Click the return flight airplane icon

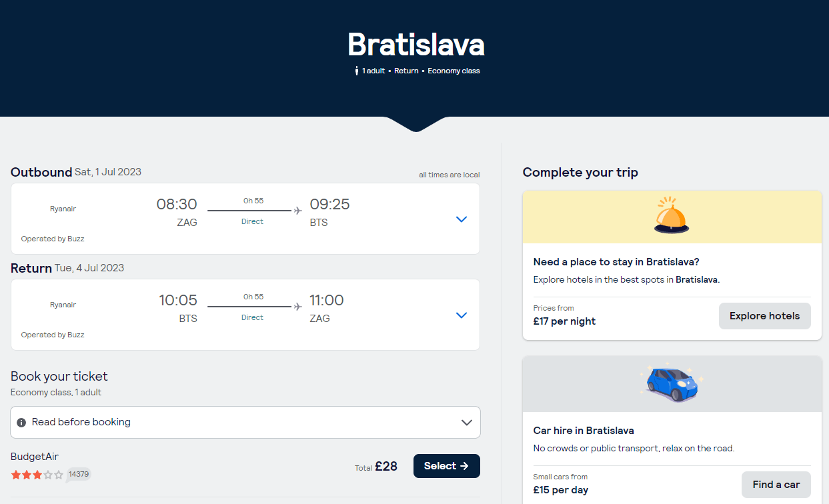[x=298, y=307]
